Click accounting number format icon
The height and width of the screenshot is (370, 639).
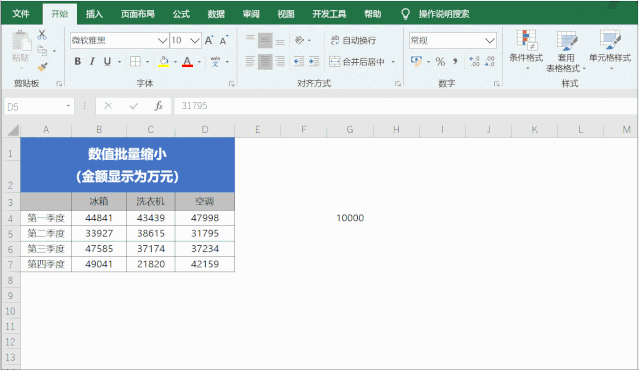[x=416, y=62]
